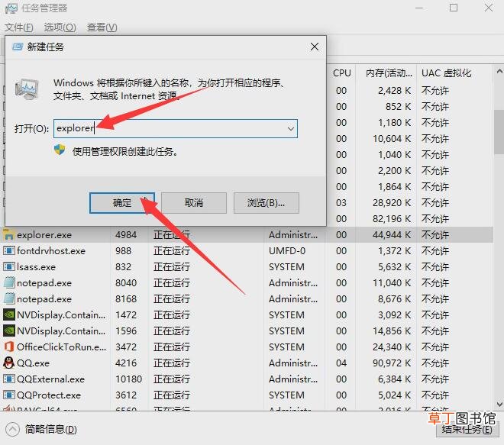Sort by the CPU column header
Image resolution: width=504 pixels, height=445 pixels.
pos(341,73)
